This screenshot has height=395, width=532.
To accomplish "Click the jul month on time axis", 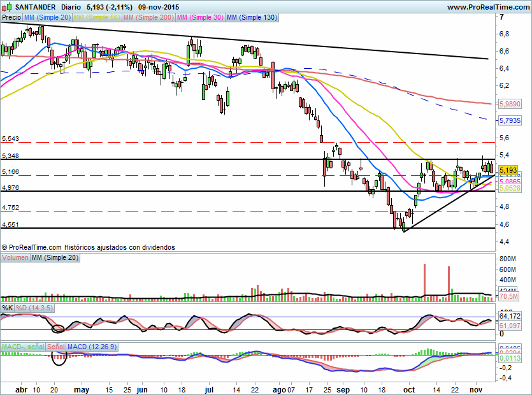I will pos(209,389).
